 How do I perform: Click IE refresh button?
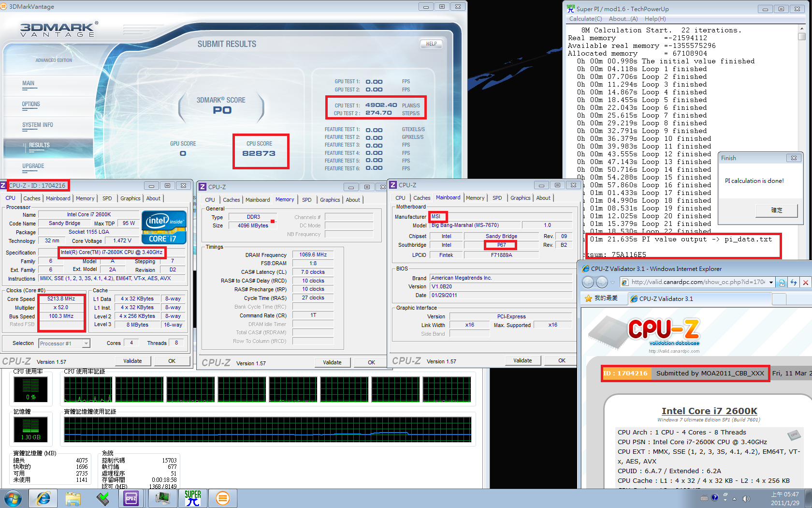[x=794, y=283]
